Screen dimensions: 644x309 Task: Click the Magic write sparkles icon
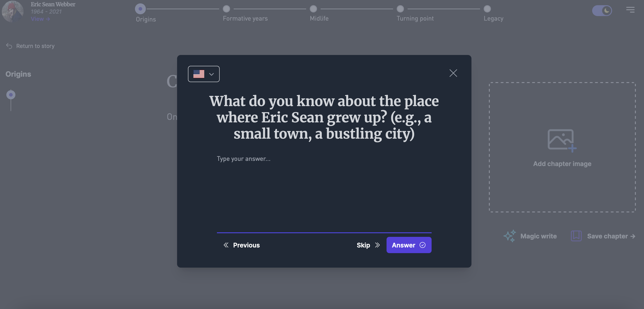(x=509, y=236)
